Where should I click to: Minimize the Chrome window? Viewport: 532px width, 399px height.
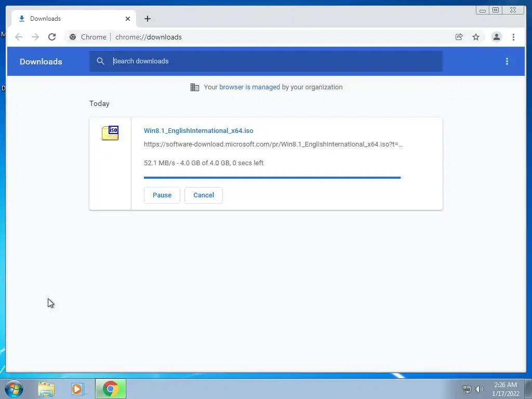pos(482,10)
